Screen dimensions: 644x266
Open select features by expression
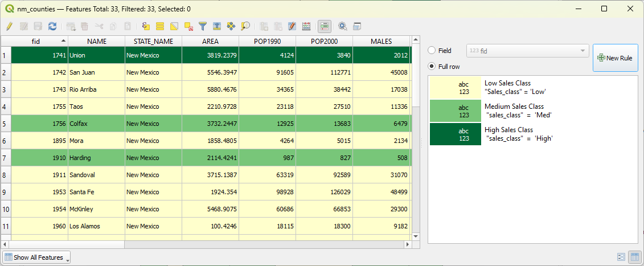coord(146,26)
